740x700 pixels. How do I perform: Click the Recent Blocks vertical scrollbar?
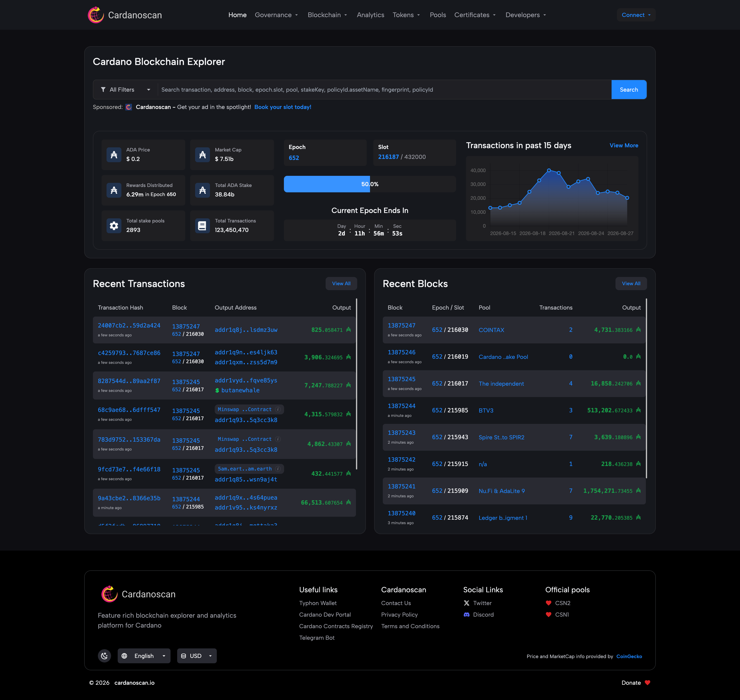pos(646,388)
